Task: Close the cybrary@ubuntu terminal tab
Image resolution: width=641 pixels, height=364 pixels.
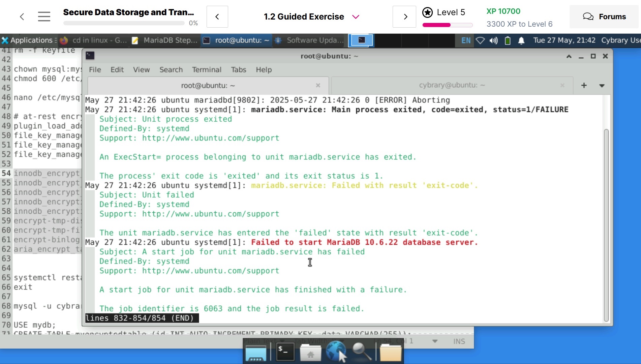Action: pyautogui.click(x=562, y=85)
